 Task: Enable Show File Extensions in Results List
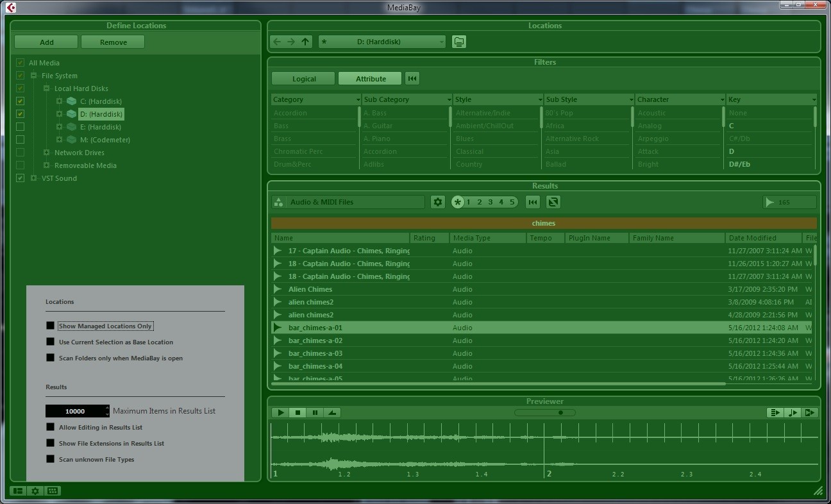[x=51, y=443]
